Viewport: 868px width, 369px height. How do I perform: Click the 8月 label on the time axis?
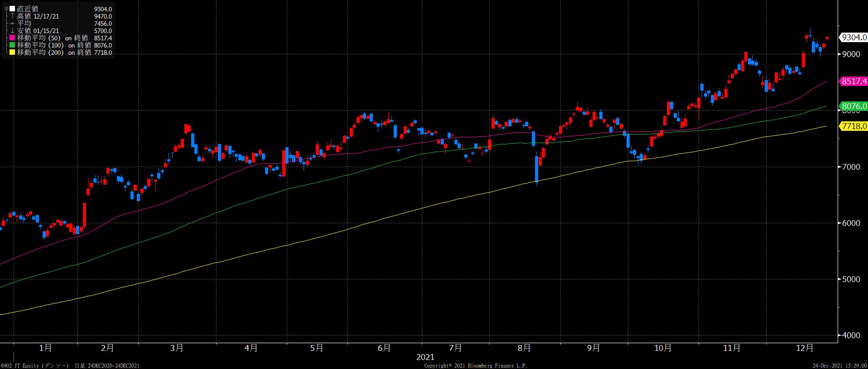click(524, 348)
